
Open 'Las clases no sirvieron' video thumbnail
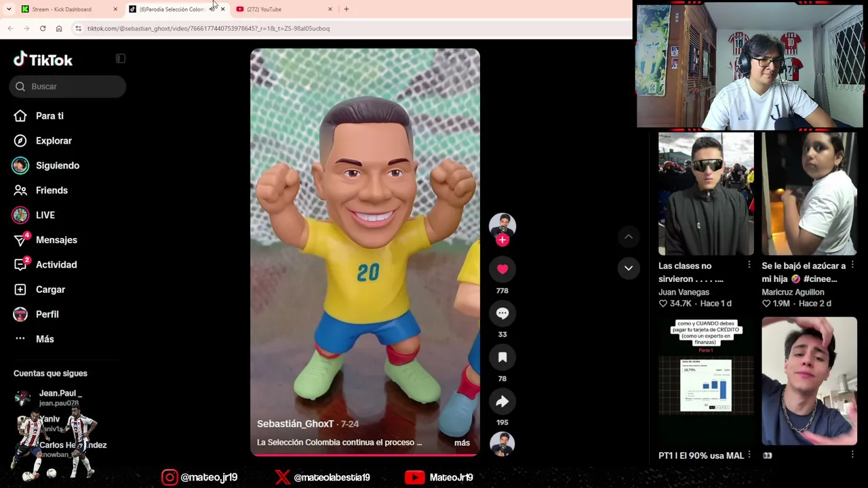pos(706,194)
